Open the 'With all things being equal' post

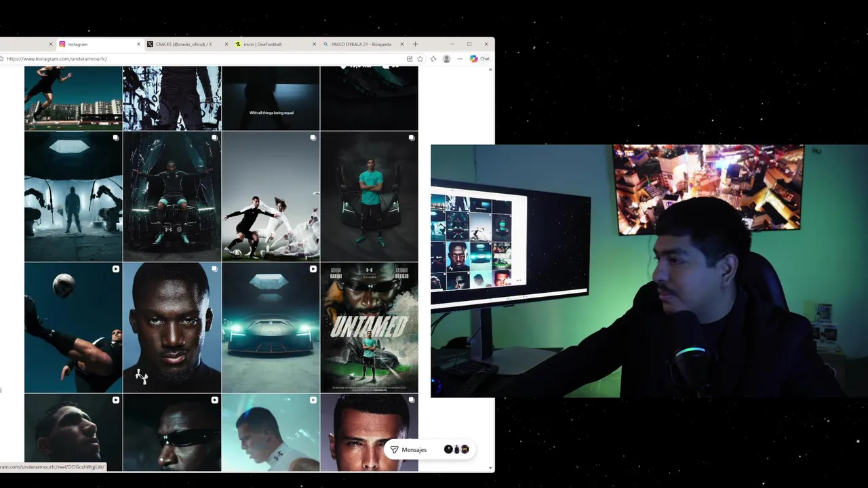271,98
